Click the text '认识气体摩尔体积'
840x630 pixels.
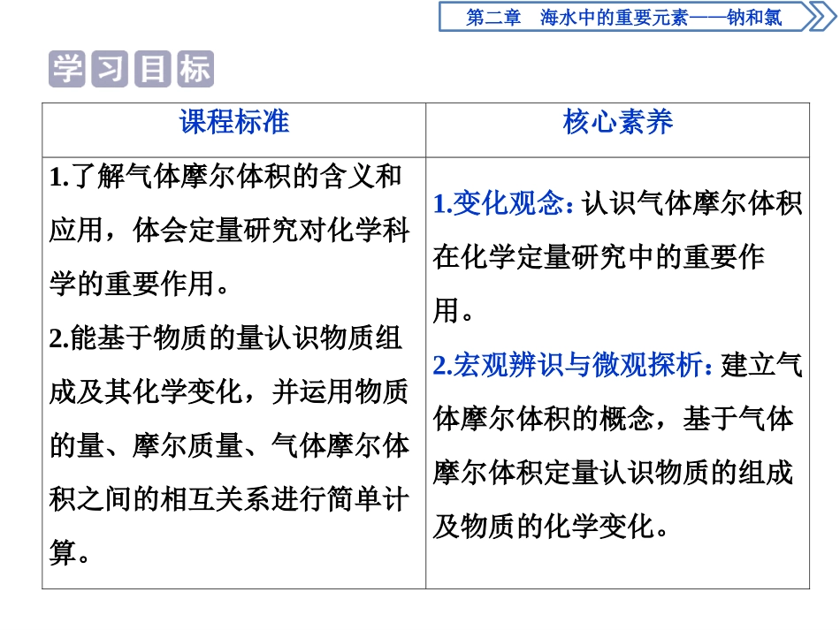(x=692, y=203)
